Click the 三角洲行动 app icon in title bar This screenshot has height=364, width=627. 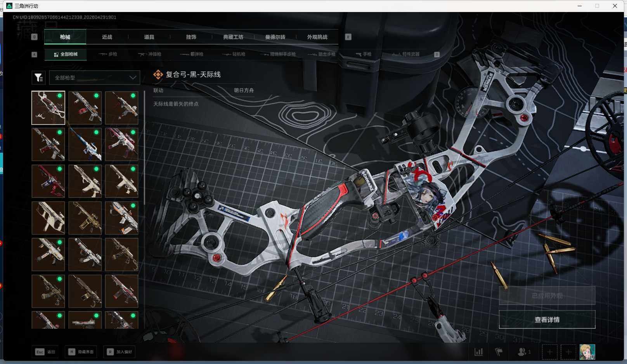(x=9, y=6)
